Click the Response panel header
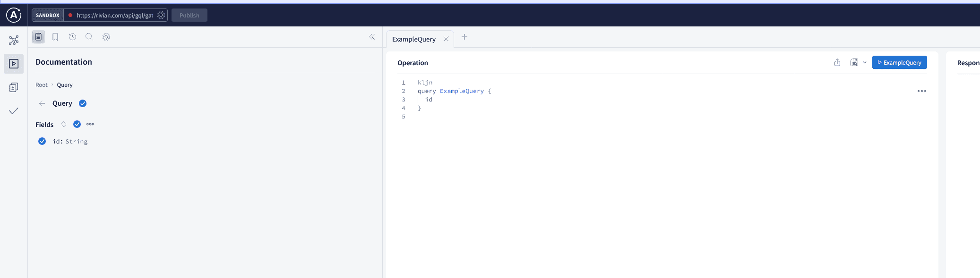Image resolution: width=980 pixels, height=278 pixels. pyautogui.click(x=968, y=63)
